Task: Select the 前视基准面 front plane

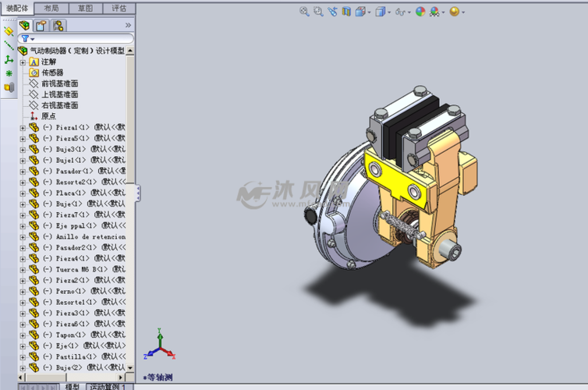Action: (59, 83)
